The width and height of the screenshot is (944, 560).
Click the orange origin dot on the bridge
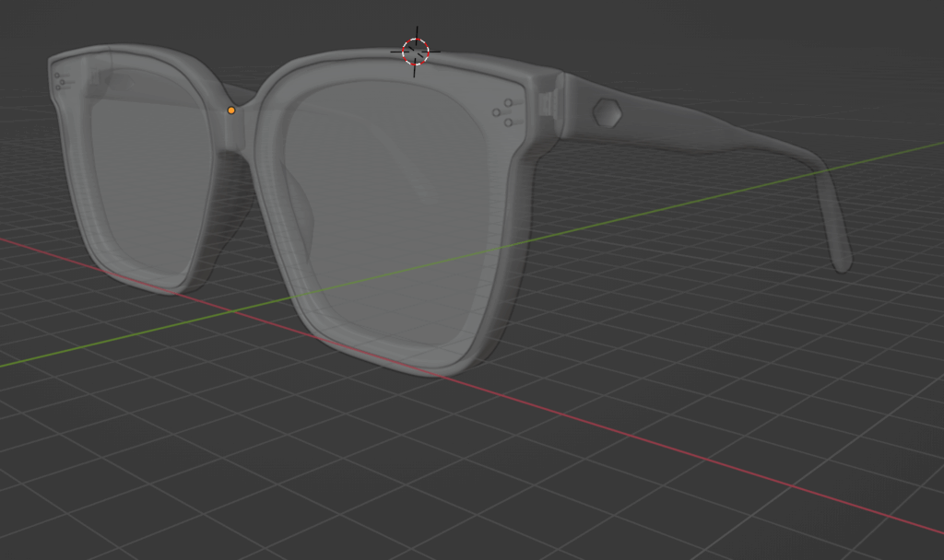231,111
